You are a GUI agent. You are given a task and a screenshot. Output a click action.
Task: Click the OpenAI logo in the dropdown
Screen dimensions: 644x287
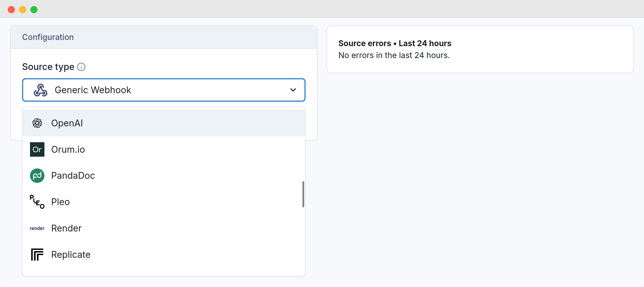pyautogui.click(x=37, y=123)
